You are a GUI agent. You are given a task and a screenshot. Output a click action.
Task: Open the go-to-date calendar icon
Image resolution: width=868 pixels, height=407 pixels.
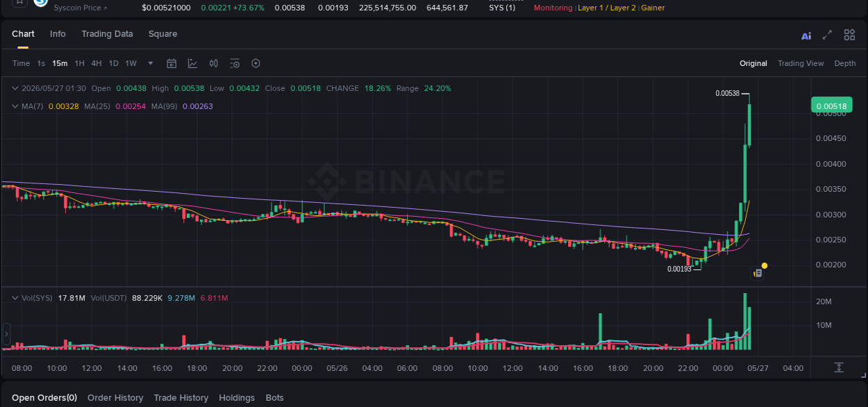tap(172, 63)
